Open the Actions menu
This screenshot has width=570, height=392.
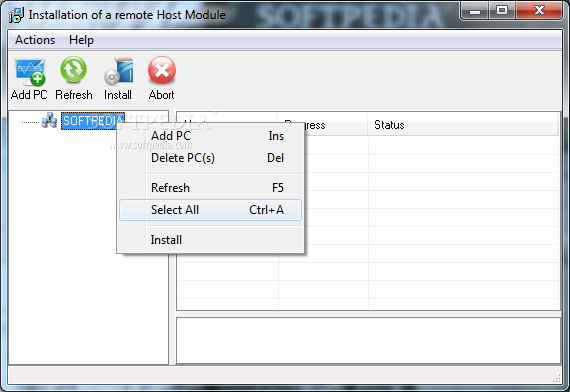click(x=35, y=40)
